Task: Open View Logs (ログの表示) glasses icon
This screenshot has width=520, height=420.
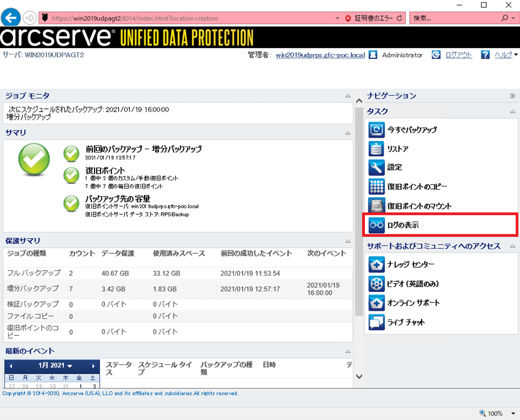Action: 376,225
